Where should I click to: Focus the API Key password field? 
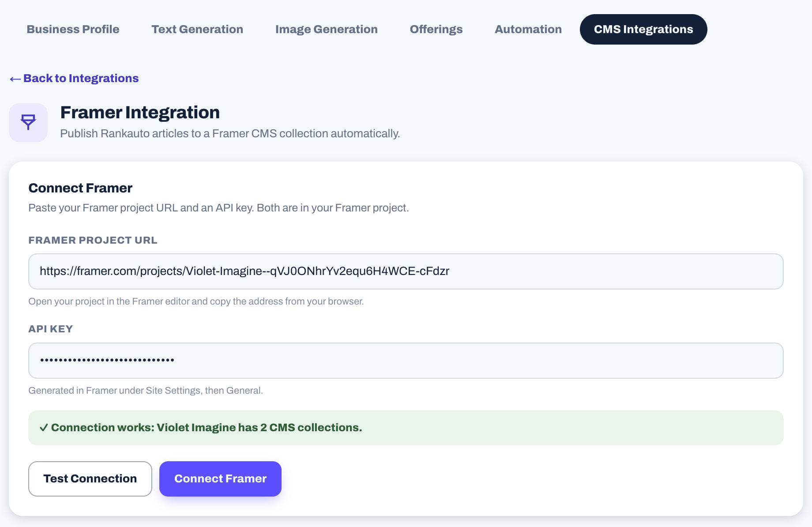[x=406, y=361]
